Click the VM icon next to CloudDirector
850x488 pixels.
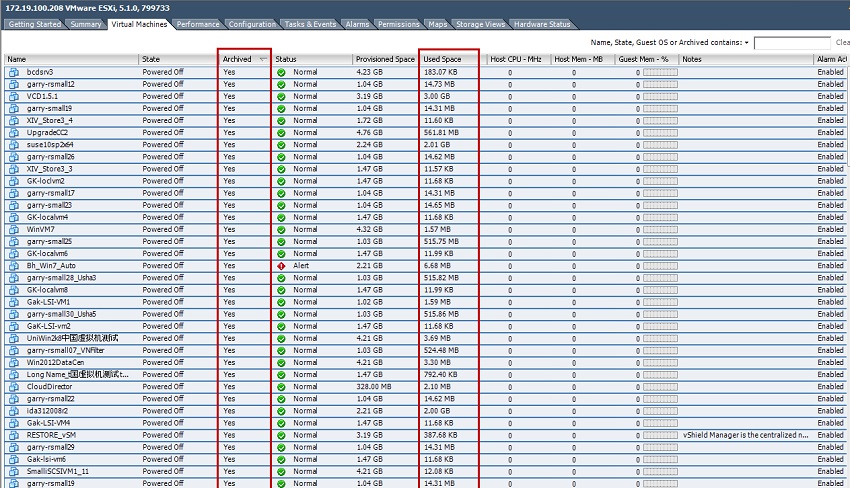tap(14, 387)
